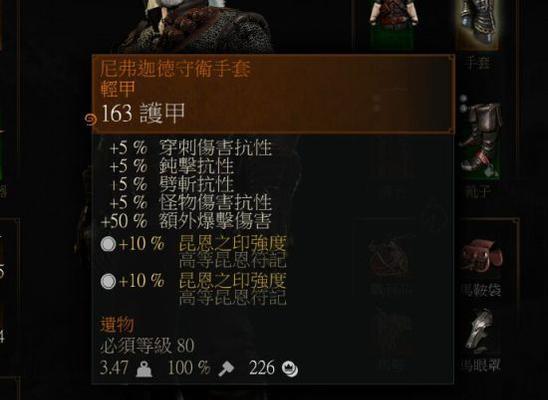Screen dimensions: 548x400
Task: Click the hammer durability icon beside 100 %
Action: coord(226,368)
